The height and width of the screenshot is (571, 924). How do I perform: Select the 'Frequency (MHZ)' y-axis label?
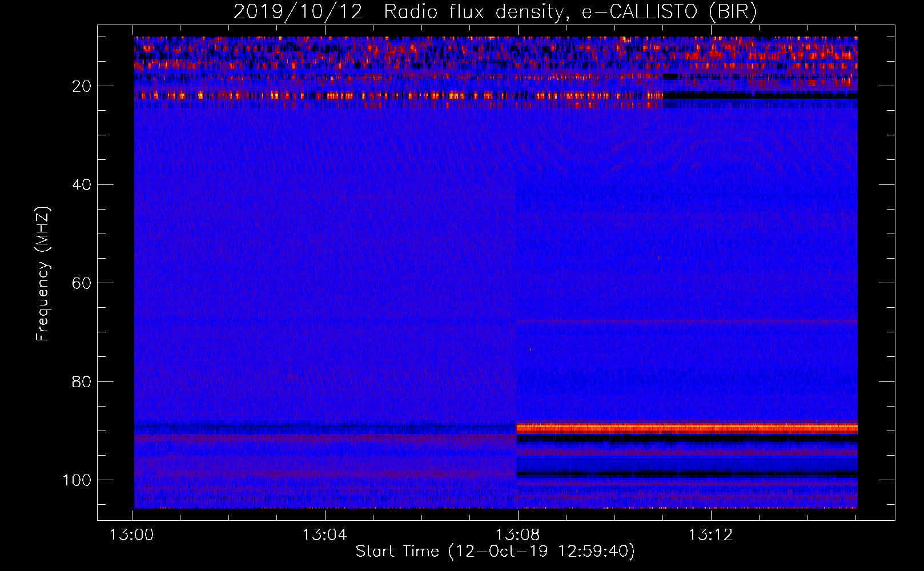point(43,274)
